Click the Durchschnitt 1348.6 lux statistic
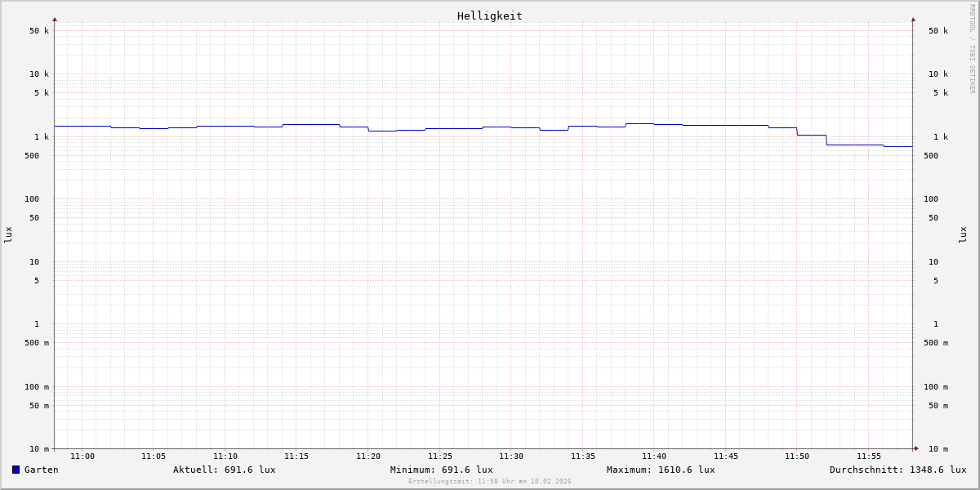This screenshot has width=980, height=490. (x=898, y=470)
